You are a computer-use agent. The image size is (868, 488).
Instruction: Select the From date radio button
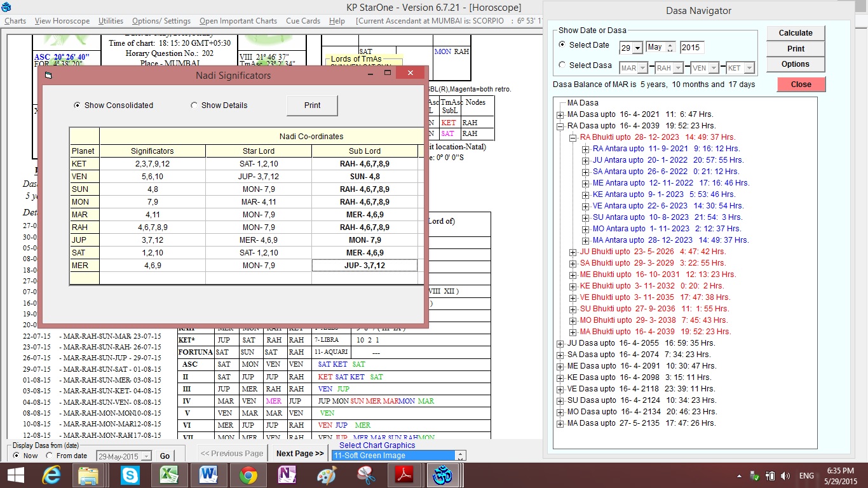click(x=50, y=456)
